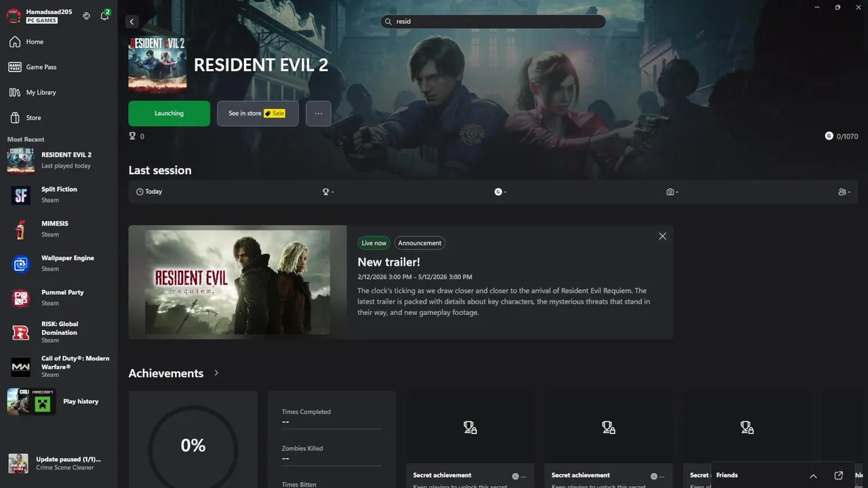Screen dimensions: 868x488
Task: Open the New trailer! headline
Action: click(x=389, y=262)
